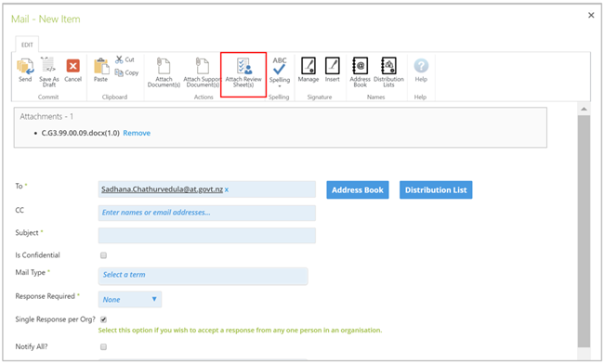Screen dimensions: 604x364
Task: Open Manage signature
Action: click(309, 70)
